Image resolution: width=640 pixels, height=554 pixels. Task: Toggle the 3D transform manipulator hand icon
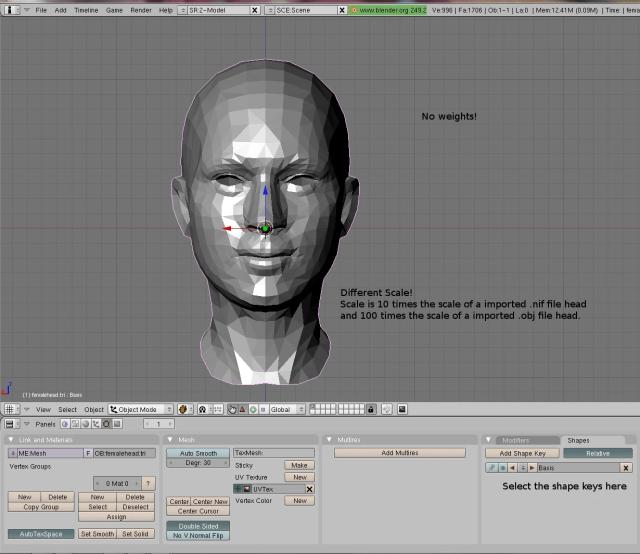click(x=232, y=409)
